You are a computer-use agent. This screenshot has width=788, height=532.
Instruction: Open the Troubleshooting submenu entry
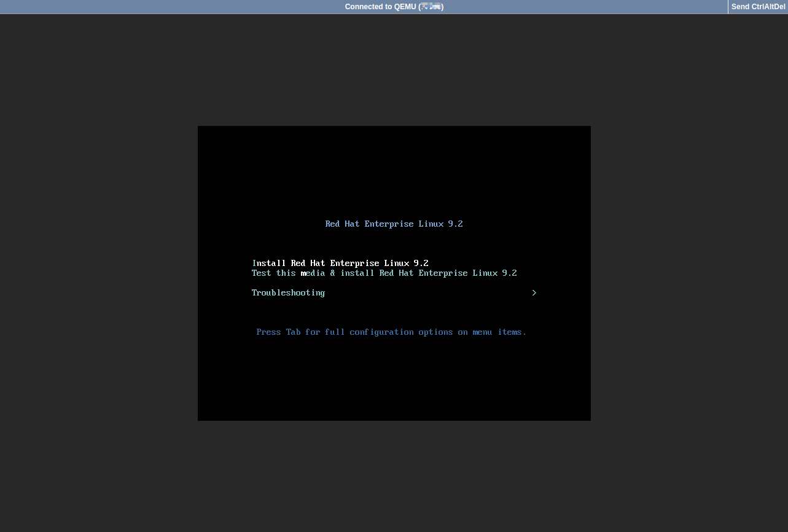[x=288, y=293]
